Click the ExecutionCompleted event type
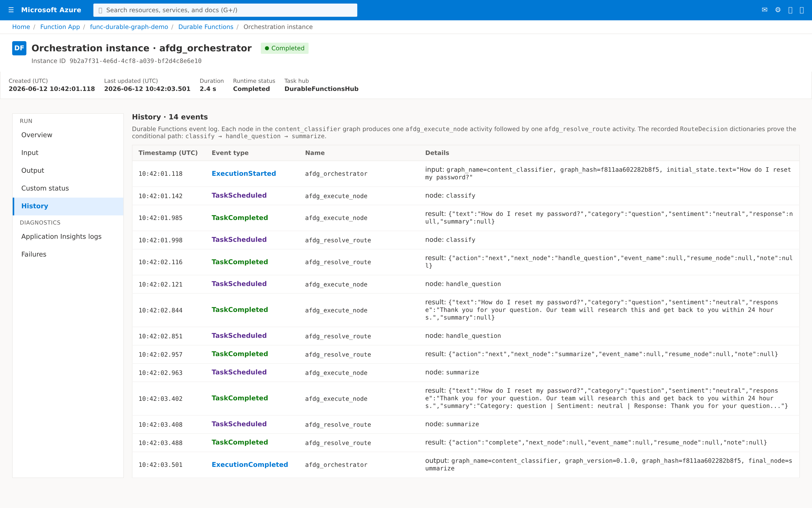This screenshot has width=812, height=508. [250, 465]
